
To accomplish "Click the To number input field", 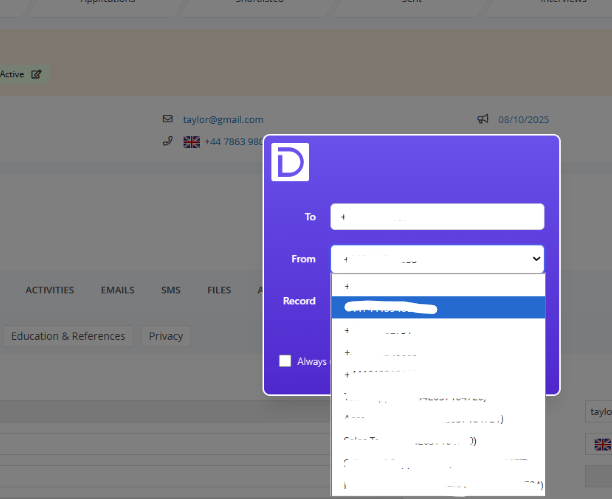I will coord(437,217).
